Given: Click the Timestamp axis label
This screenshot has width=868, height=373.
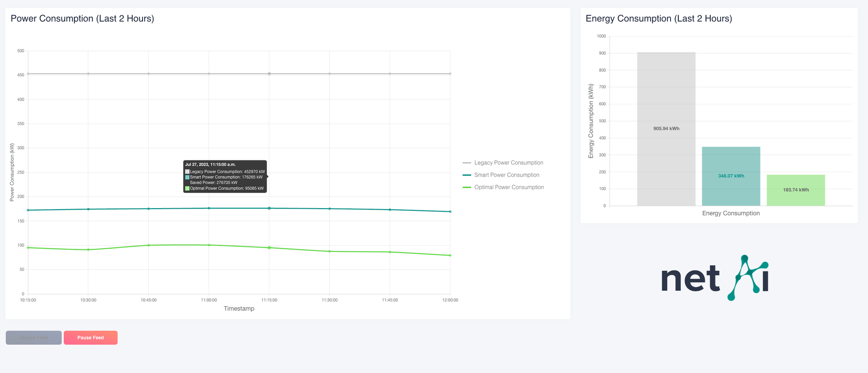Looking at the screenshot, I should point(239,308).
